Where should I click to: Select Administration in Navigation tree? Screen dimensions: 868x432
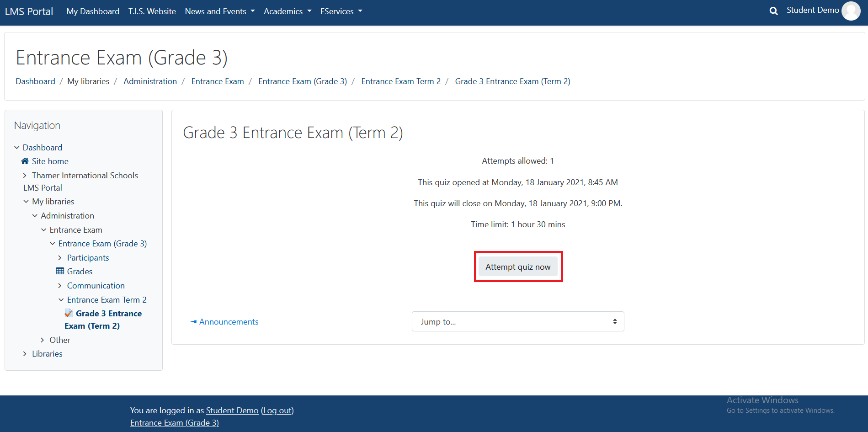67,215
